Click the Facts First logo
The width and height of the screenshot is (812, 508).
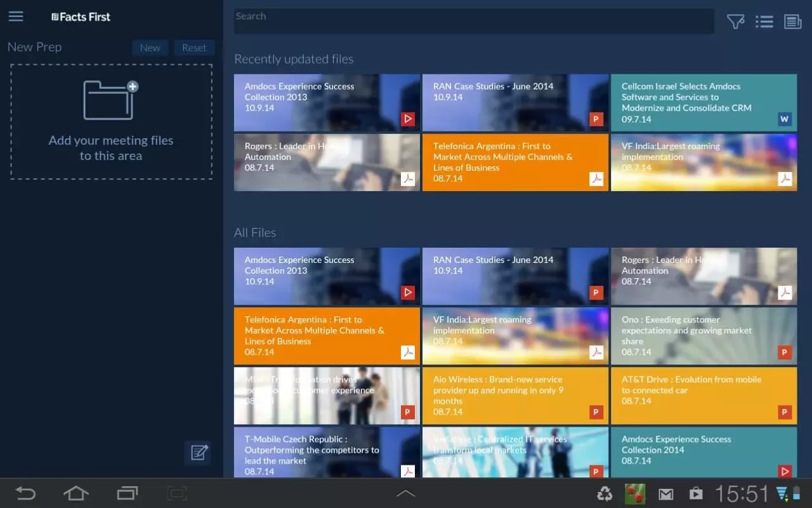[x=81, y=17]
